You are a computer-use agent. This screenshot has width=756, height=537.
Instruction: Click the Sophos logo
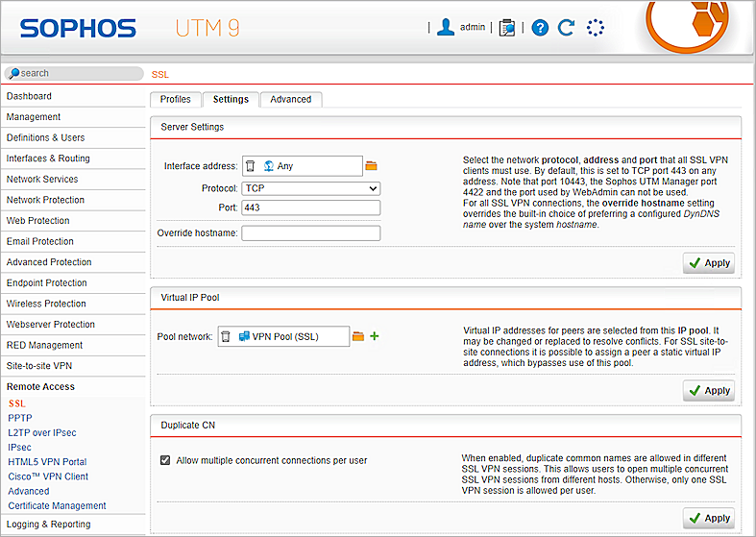coord(78,29)
